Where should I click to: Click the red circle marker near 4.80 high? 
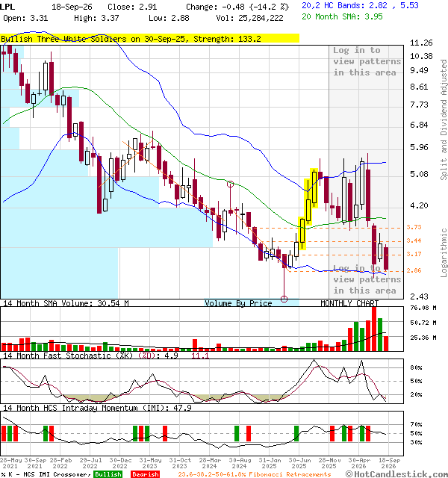coord(231,184)
